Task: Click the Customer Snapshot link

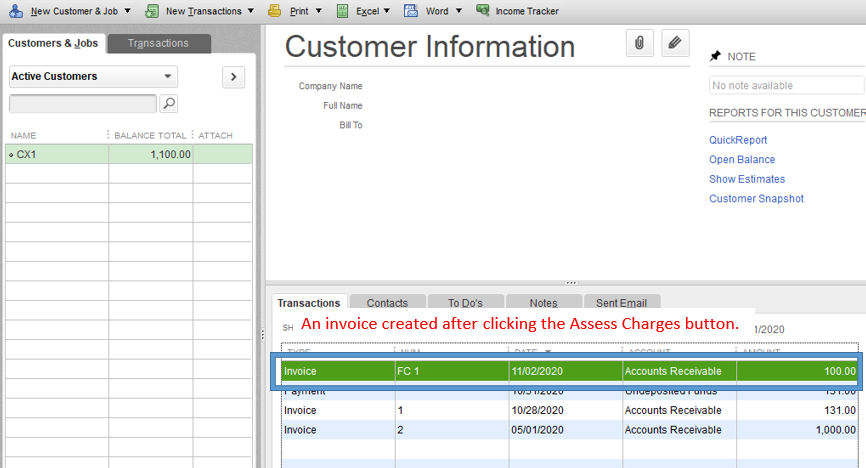Action: point(756,199)
